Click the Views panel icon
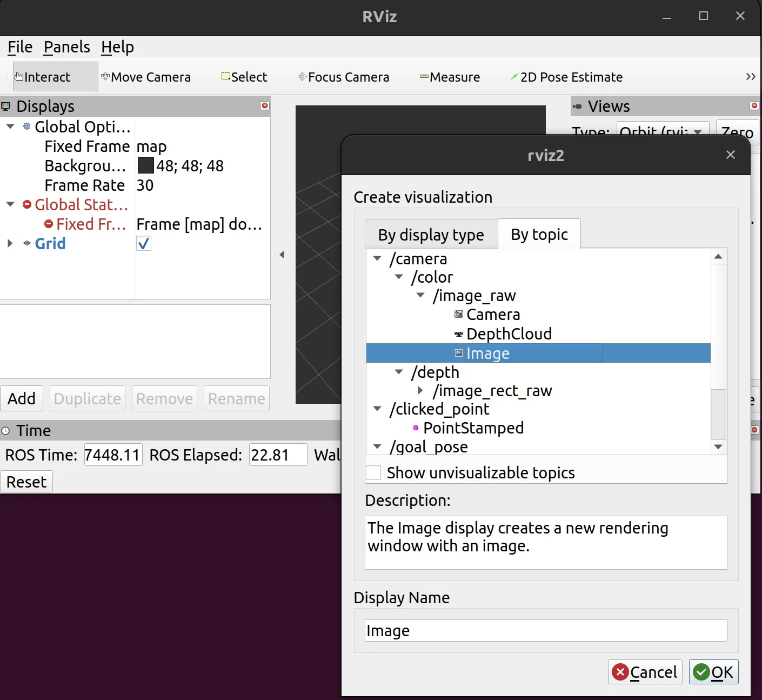 tap(577, 106)
